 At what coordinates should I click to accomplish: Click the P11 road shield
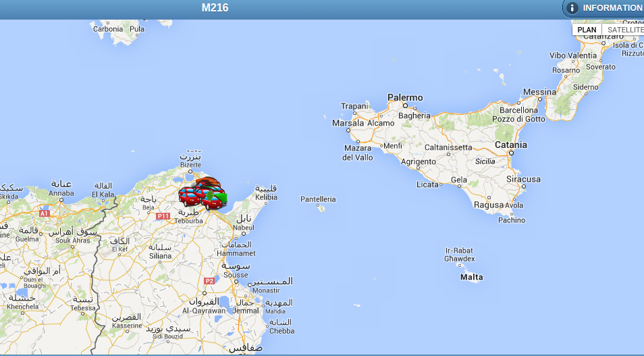[x=163, y=216]
